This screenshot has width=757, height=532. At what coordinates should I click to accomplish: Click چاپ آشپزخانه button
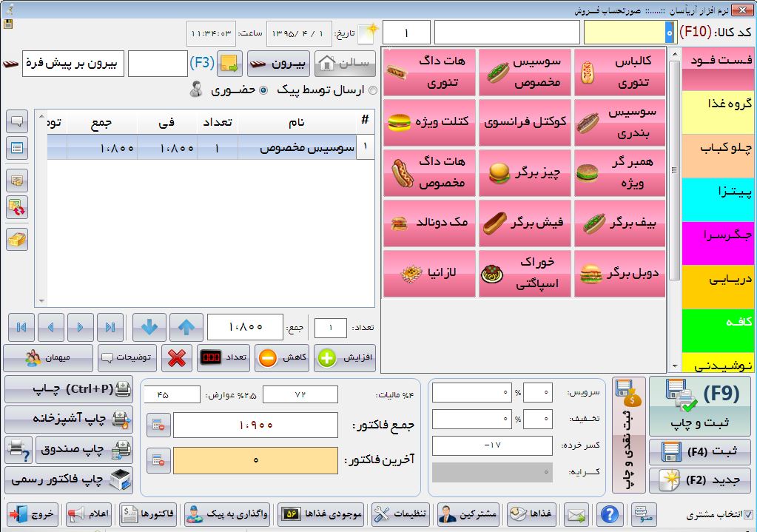69,419
